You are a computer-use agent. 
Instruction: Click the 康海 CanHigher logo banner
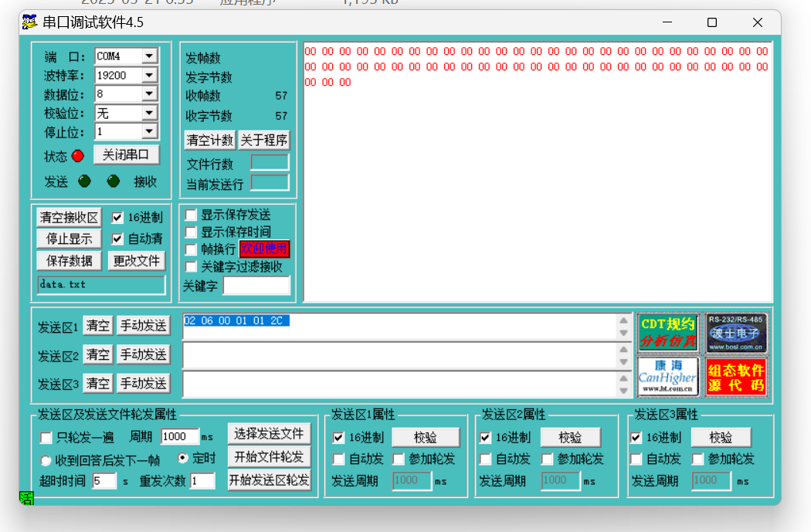(x=668, y=376)
